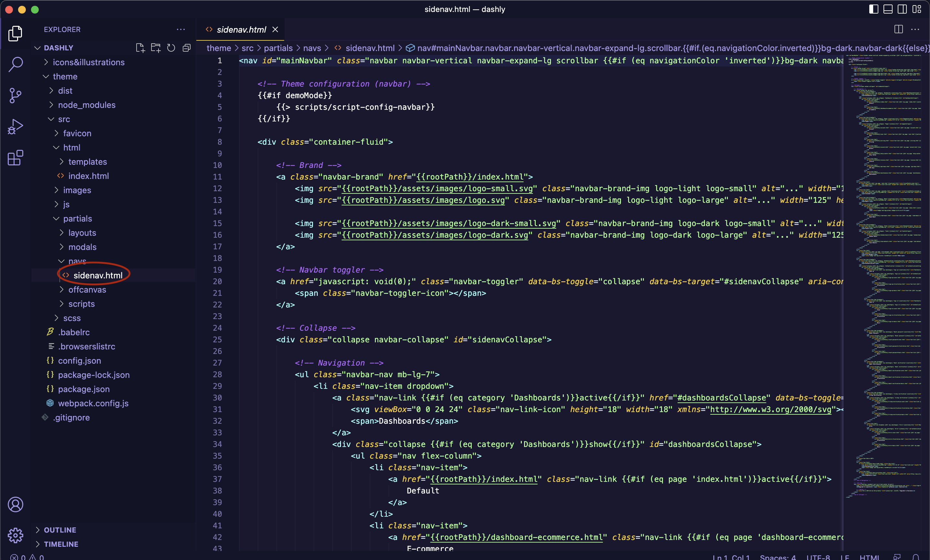Viewport: 930px width, 560px height.
Task: Follow the #dashboardsCollapse href link
Action: tap(722, 398)
